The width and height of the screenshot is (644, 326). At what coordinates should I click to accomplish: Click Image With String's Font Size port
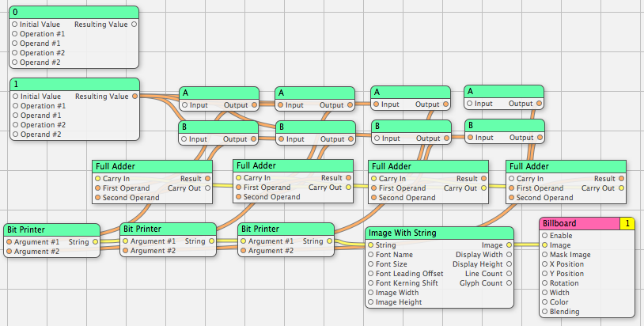370,264
